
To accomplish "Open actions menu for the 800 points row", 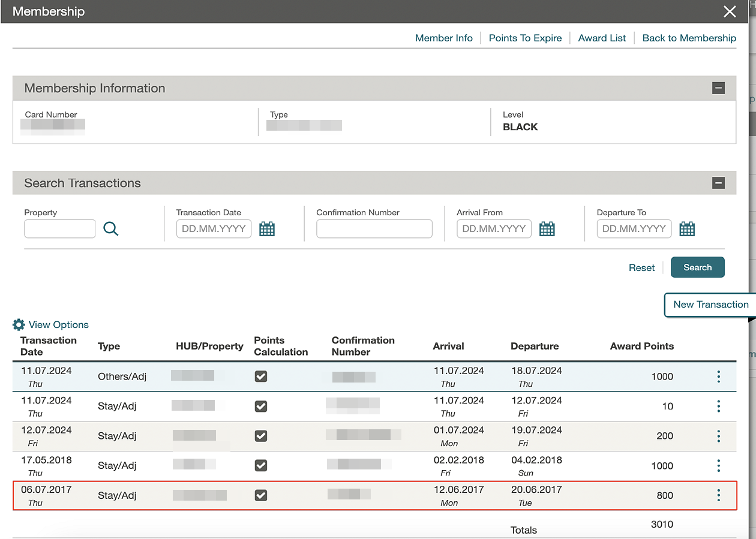I will (x=718, y=495).
